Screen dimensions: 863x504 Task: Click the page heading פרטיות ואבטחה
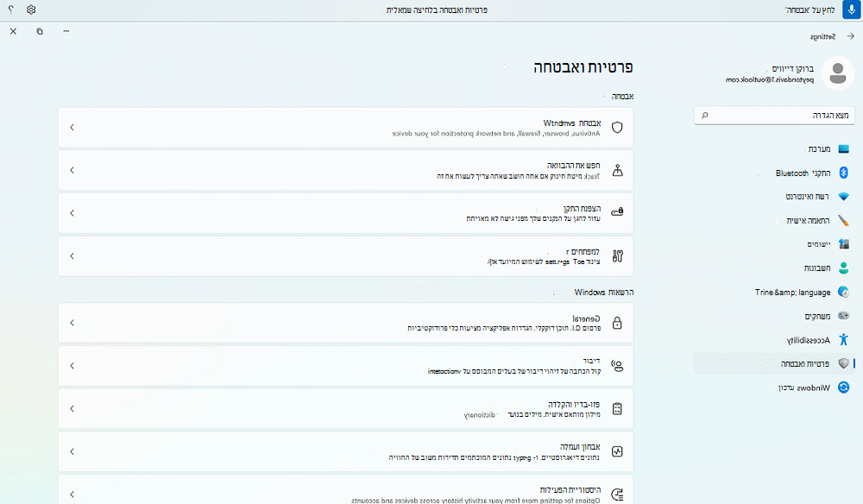[583, 67]
